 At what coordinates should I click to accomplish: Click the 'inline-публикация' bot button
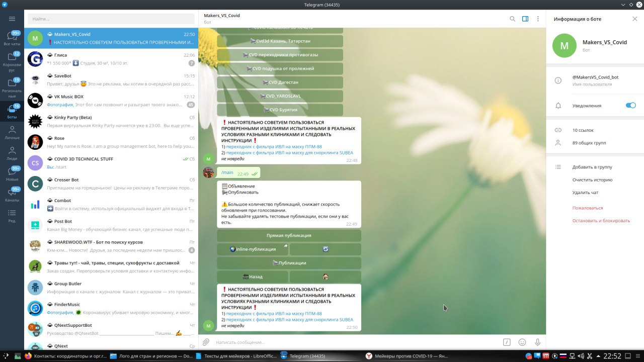253,249
